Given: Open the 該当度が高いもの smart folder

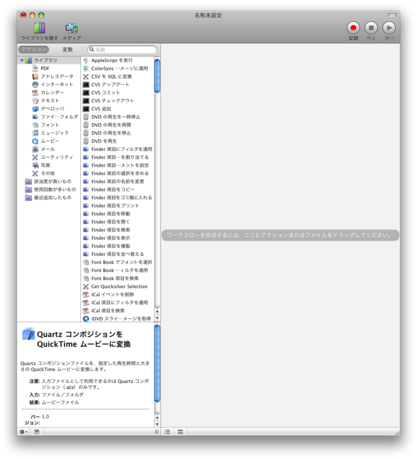Looking at the screenshot, I should [x=48, y=181].
